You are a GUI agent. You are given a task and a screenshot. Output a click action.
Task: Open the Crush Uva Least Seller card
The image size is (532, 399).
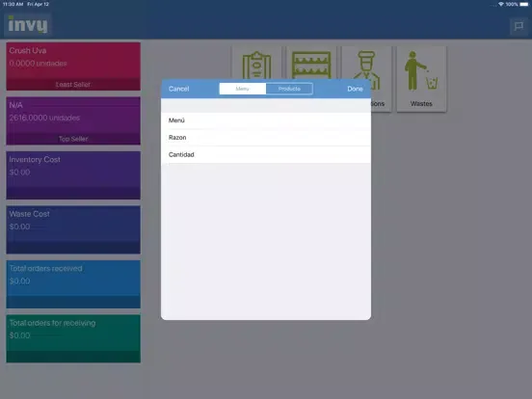click(x=73, y=66)
